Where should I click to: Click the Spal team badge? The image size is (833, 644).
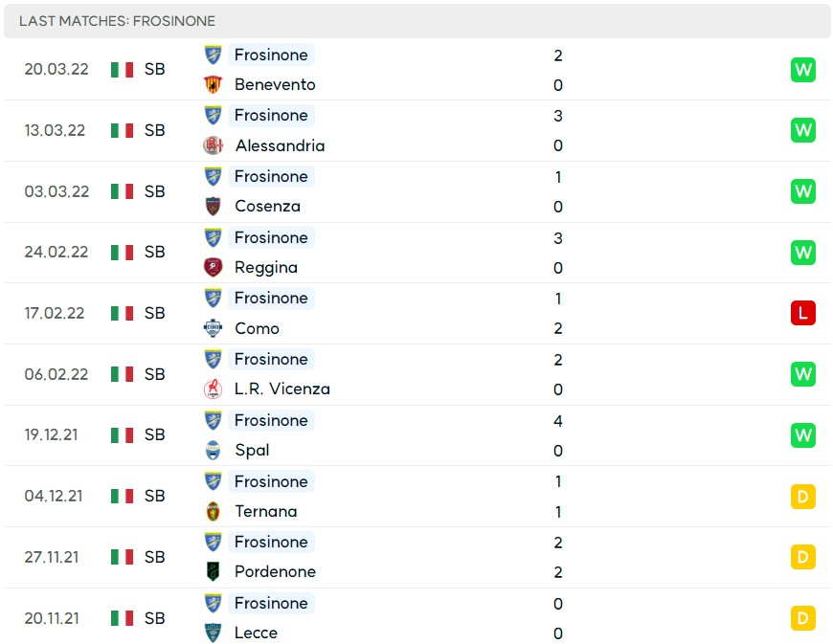click(213, 450)
